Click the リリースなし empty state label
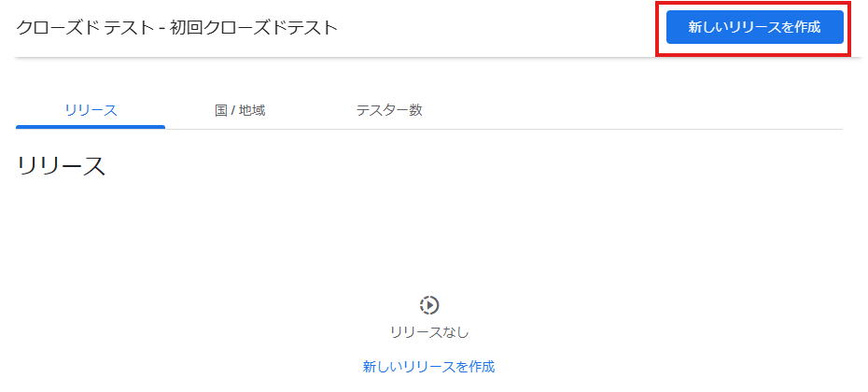Screen dimensions: 868x392 pyautogui.click(x=429, y=332)
